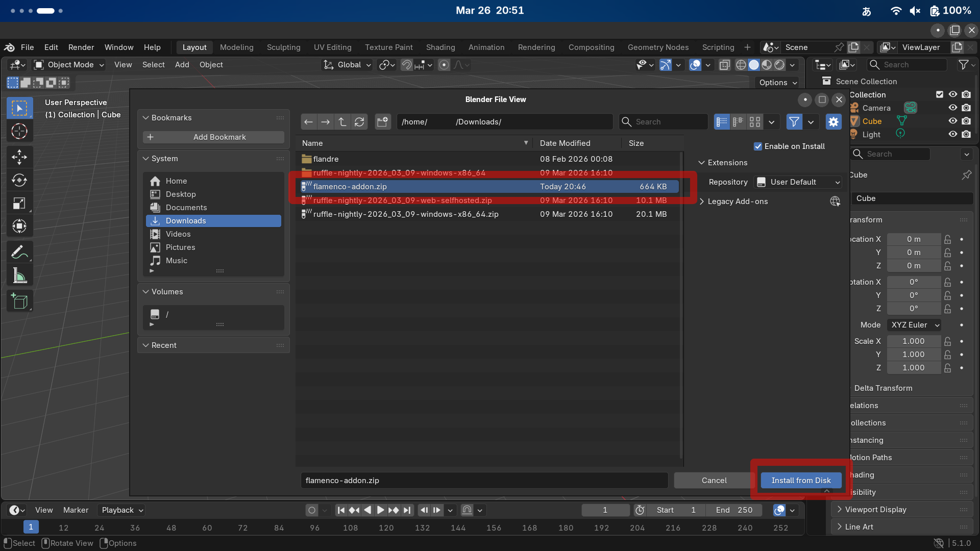The height and width of the screenshot is (551, 980).
Task: Collapse the Recent panel
Action: tap(146, 345)
